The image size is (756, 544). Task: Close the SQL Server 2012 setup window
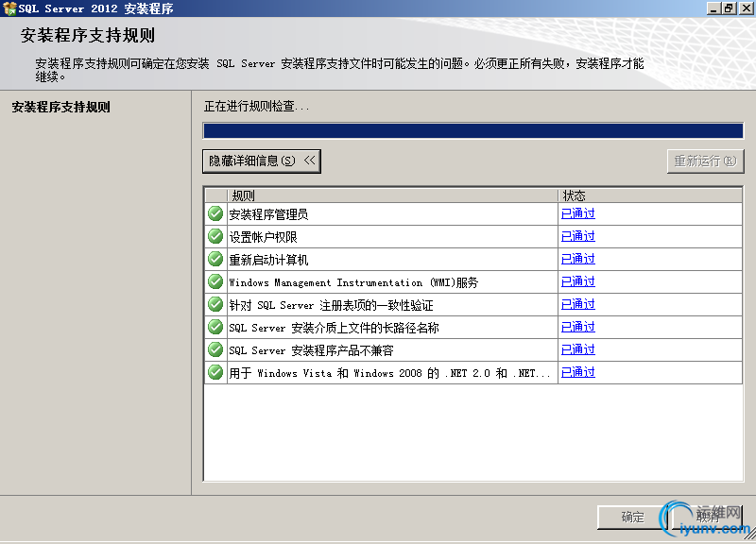(x=747, y=8)
